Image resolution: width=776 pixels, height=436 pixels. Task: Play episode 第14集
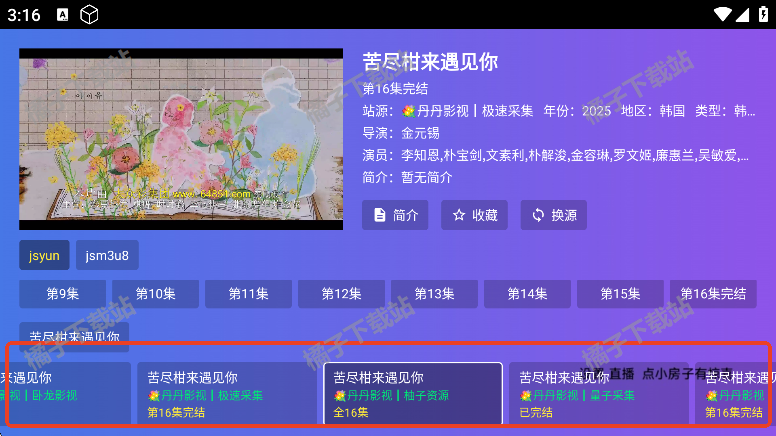pyautogui.click(x=528, y=294)
